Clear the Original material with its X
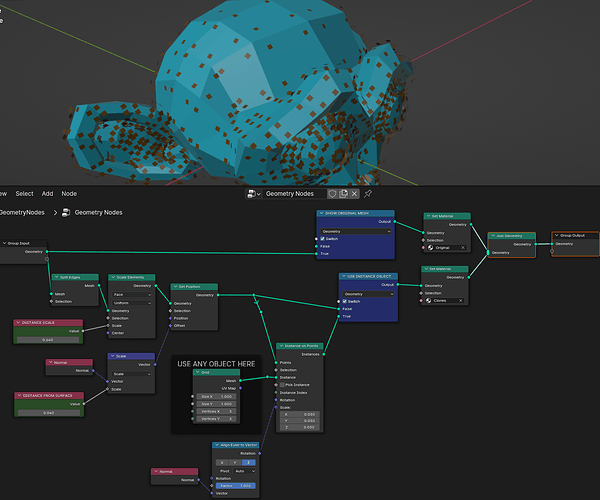Image resolution: width=600 pixels, height=500 pixels. pyautogui.click(x=463, y=248)
